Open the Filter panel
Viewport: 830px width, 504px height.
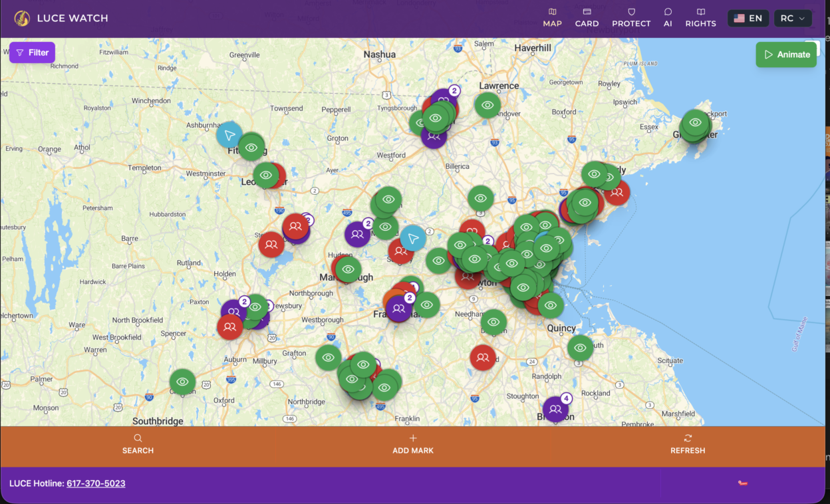[32, 53]
